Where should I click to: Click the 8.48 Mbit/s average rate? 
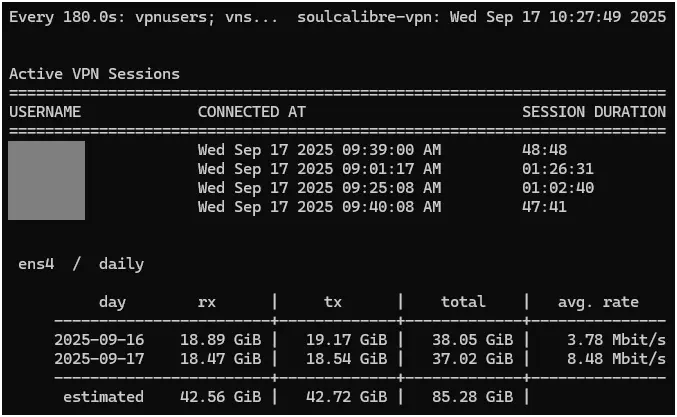(616, 359)
